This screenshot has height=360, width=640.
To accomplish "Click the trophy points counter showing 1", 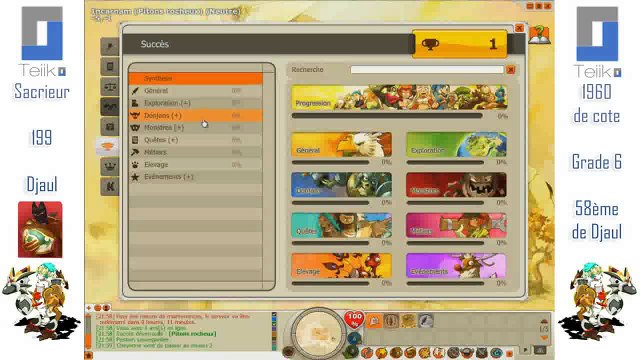I will [x=460, y=44].
